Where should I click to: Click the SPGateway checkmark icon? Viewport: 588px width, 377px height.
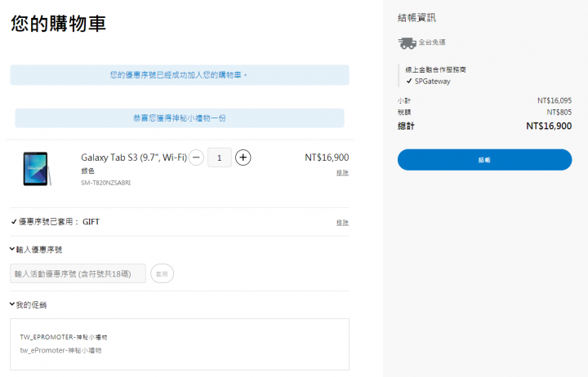coord(409,81)
